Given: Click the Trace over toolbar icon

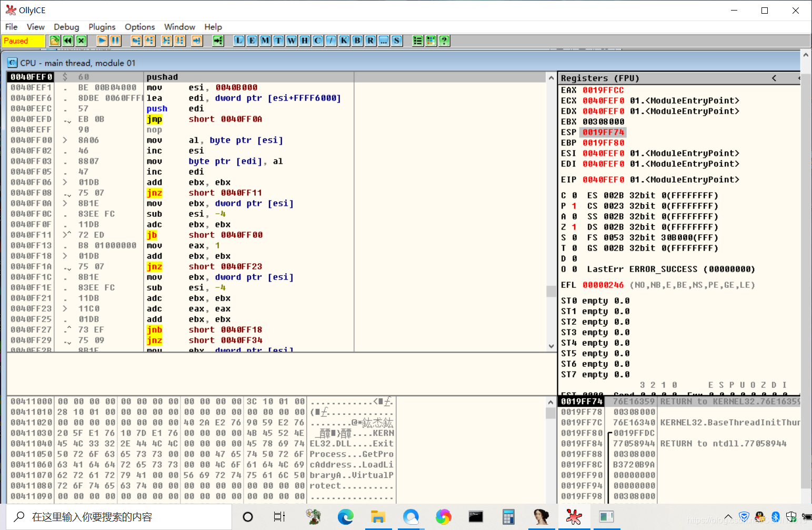Looking at the screenshot, I should pyautogui.click(x=179, y=41).
